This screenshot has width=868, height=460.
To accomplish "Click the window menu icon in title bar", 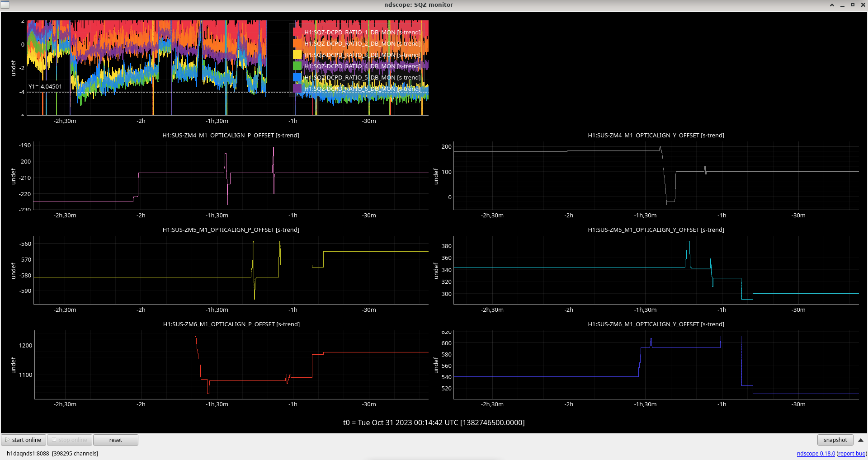I will (5, 5).
